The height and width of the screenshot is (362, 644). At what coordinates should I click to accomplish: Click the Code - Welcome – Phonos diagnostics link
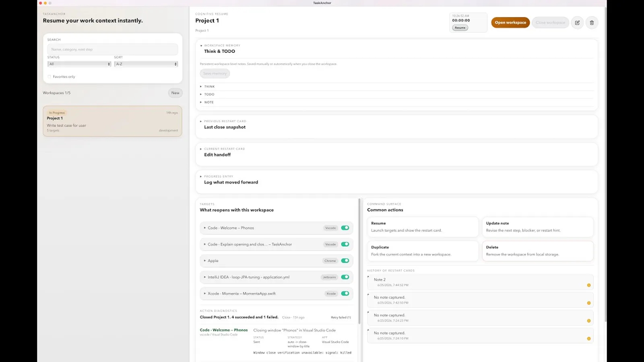[x=224, y=330]
